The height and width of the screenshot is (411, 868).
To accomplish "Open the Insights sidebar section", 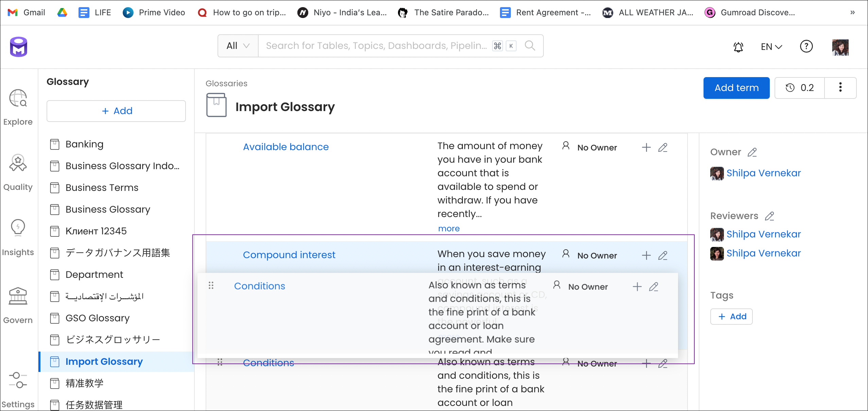I will [x=18, y=238].
